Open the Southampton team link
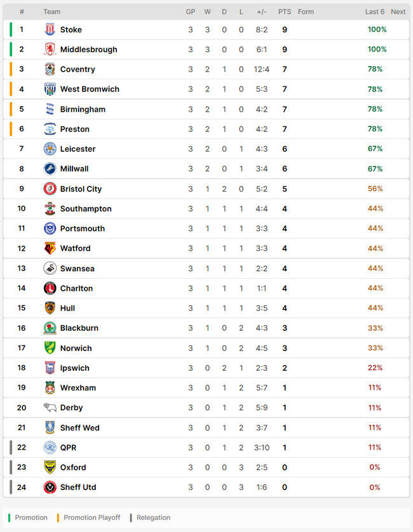Screen dimensions: 413x532 pyautogui.click(x=86, y=209)
